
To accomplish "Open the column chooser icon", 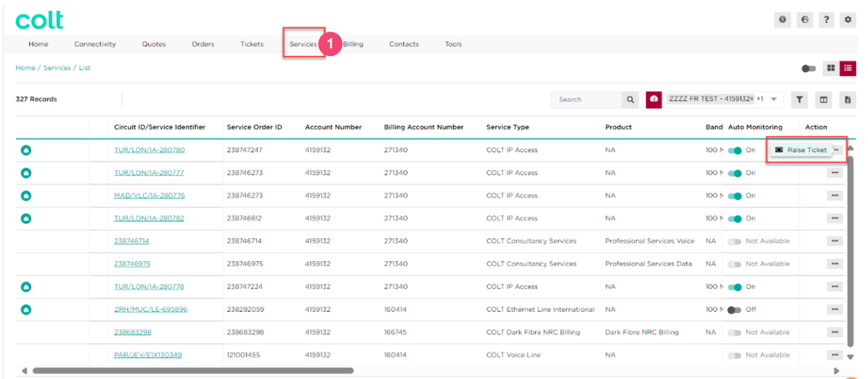I will [x=824, y=99].
